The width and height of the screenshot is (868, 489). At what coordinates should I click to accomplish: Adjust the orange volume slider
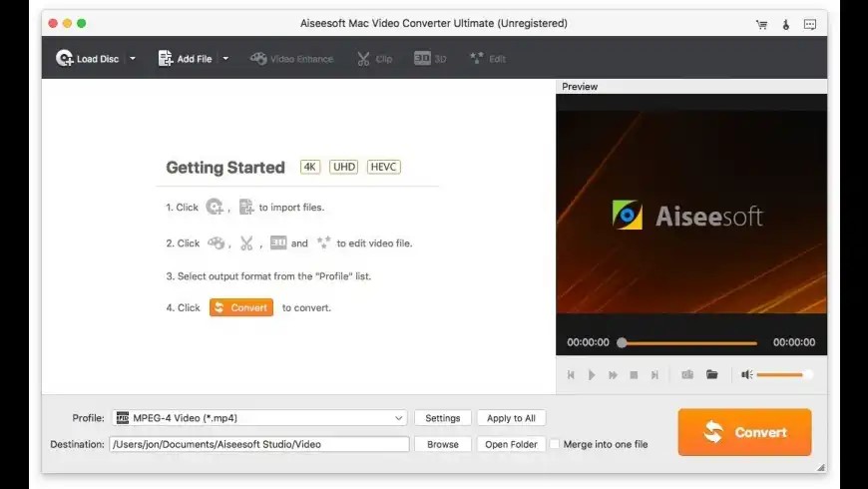click(x=784, y=375)
